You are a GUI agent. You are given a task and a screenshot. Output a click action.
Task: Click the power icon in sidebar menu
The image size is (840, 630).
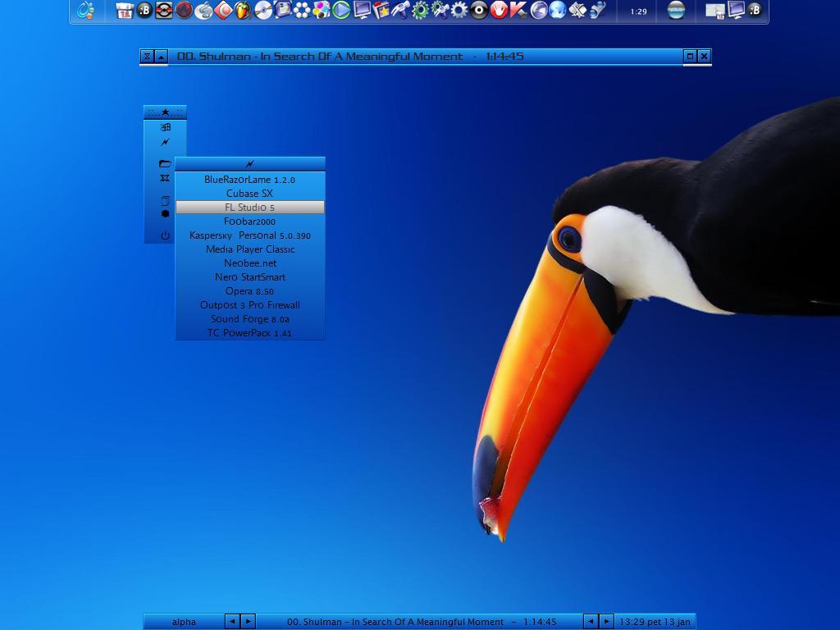pyautogui.click(x=165, y=235)
